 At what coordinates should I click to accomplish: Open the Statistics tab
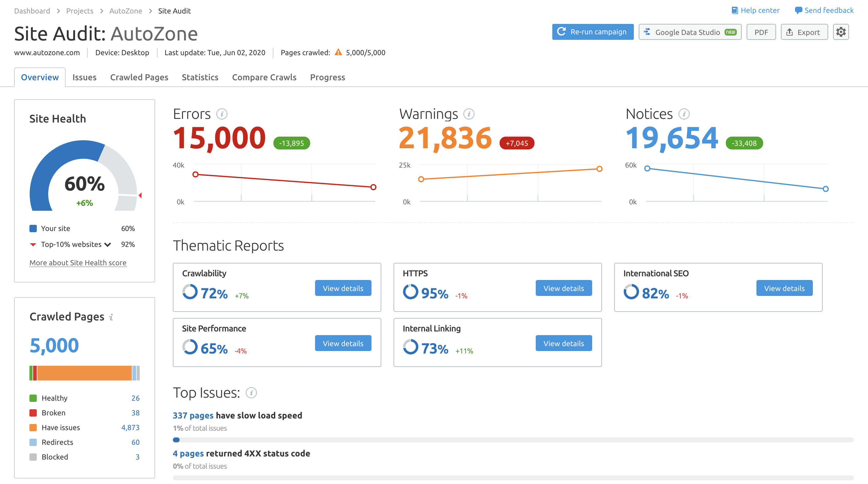pos(200,77)
